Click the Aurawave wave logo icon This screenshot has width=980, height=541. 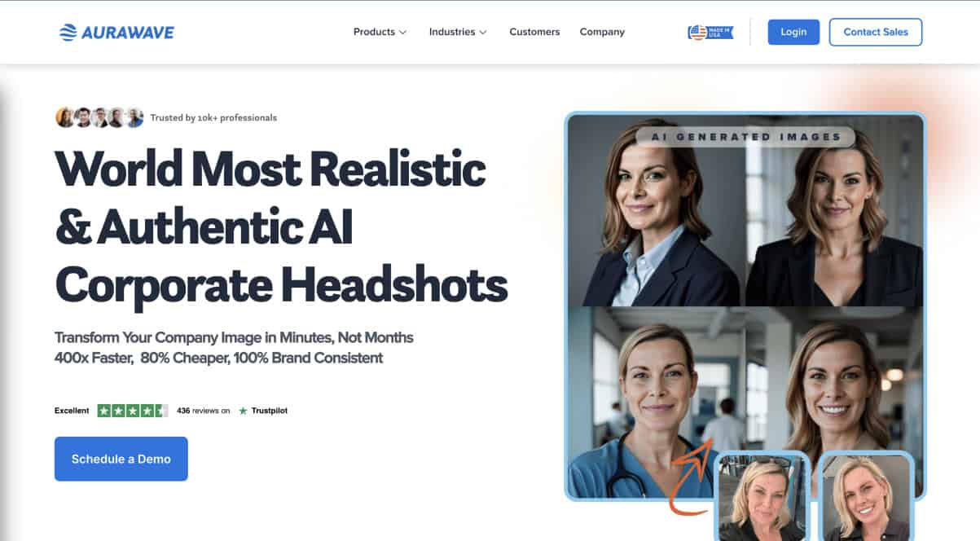click(x=68, y=33)
